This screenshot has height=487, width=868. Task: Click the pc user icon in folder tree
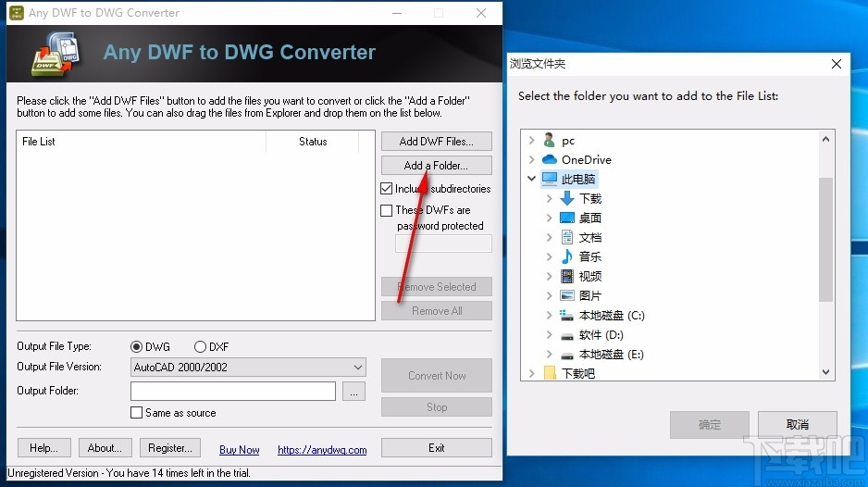[549, 140]
